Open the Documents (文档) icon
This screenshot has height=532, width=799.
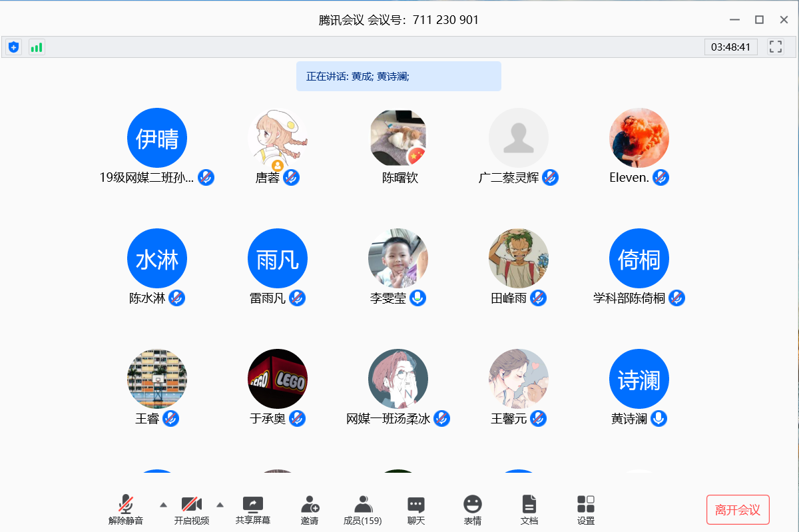(529, 510)
